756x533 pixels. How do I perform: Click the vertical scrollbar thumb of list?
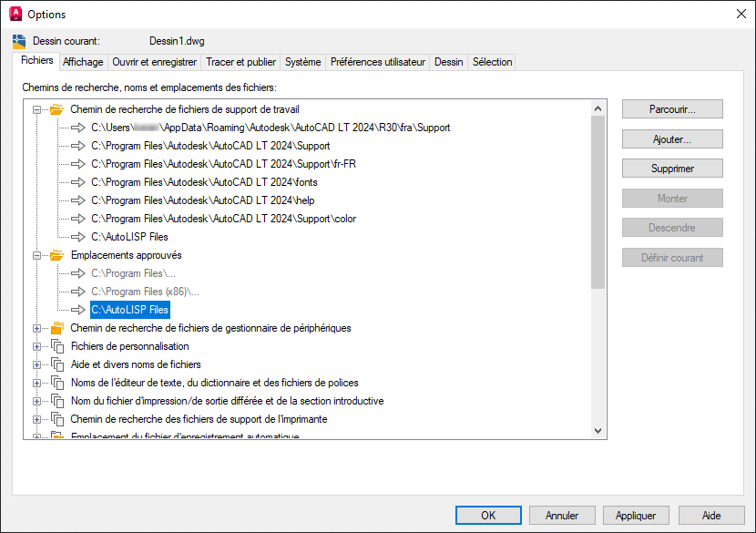[598, 202]
